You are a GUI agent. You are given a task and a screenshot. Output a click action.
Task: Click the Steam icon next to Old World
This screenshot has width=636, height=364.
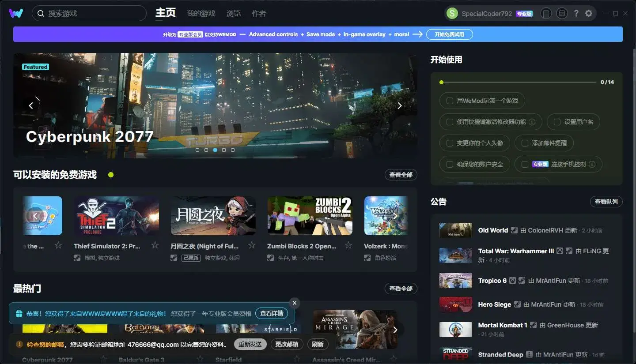[514, 230]
